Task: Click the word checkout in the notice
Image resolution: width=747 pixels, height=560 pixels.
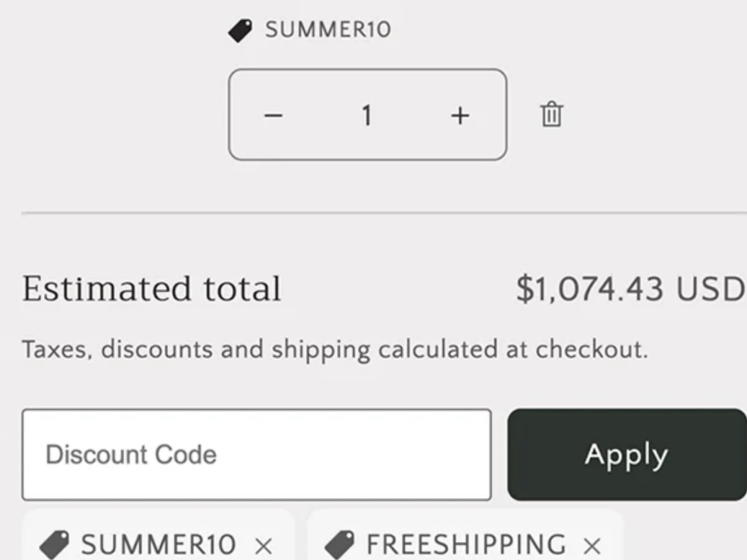Action: coord(592,349)
